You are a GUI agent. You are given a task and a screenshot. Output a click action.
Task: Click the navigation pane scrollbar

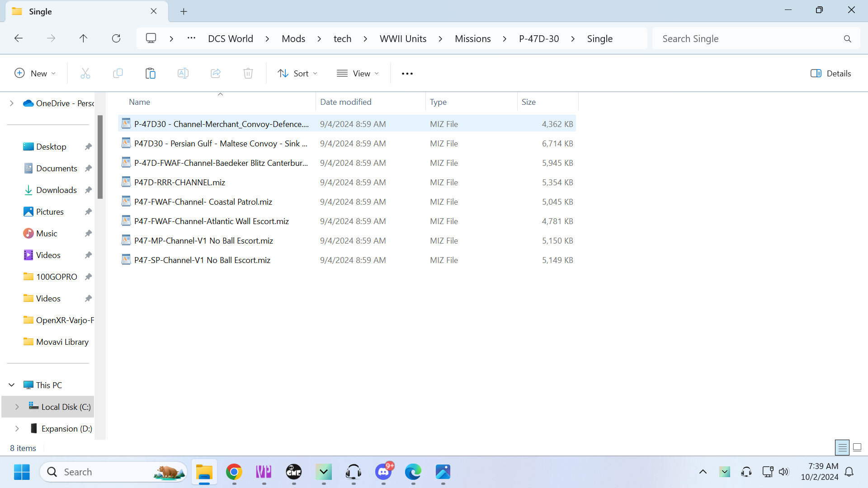tap(100, 157)
